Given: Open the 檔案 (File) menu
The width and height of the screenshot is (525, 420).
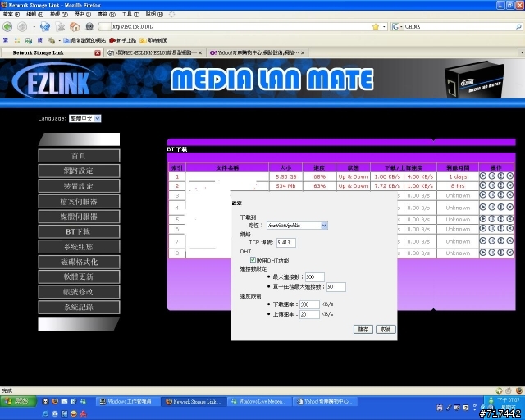Looking at the screenshot, I should click(11, 15).
